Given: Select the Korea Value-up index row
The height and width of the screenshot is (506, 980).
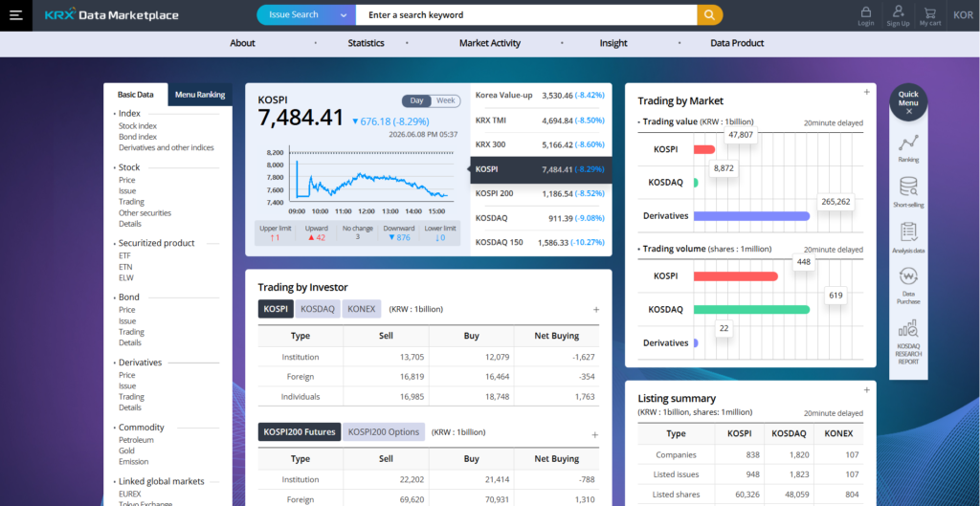Looking at the screenshot, I should coord(541,95).
